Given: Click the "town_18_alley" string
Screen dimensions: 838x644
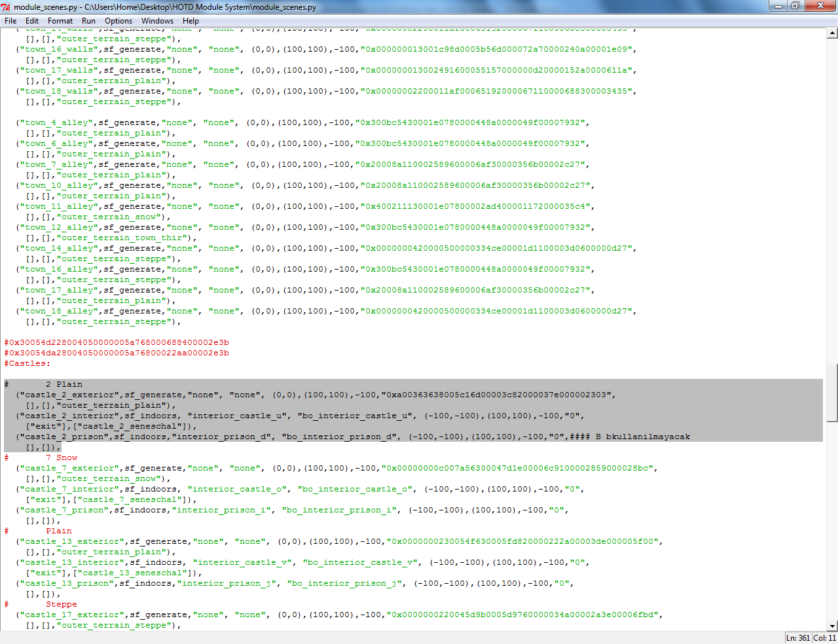Looking at the screenshot, I should [60, 311].
